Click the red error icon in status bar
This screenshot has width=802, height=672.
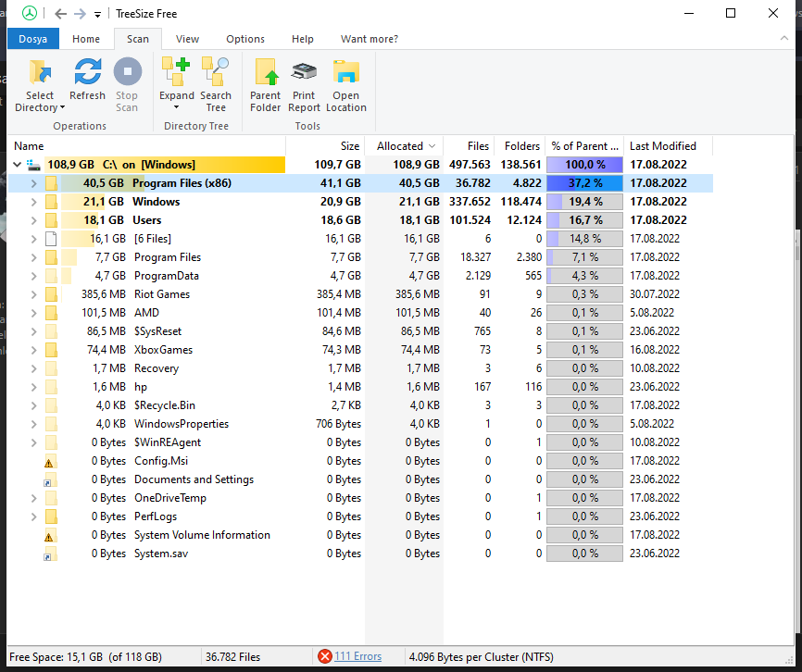324,656
